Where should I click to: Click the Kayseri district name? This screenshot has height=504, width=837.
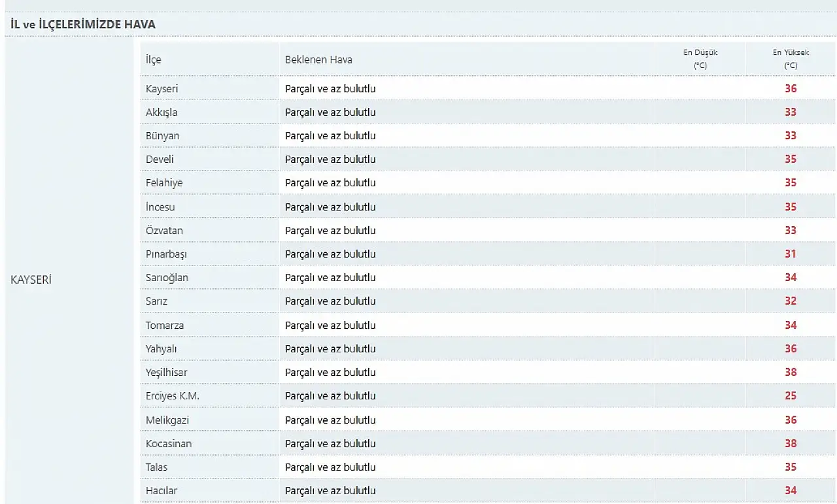click(x=162, y=88)
